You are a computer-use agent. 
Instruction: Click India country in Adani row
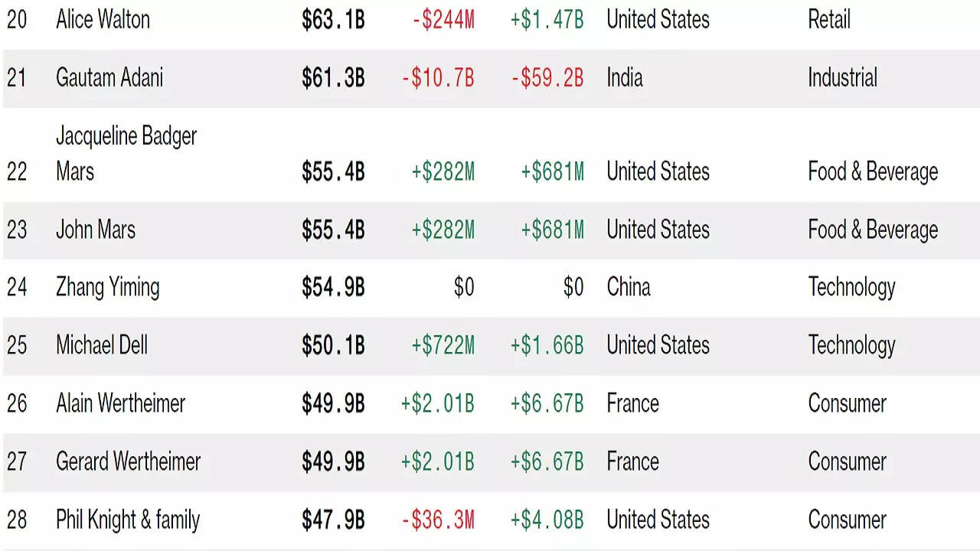tap(625, 78)
